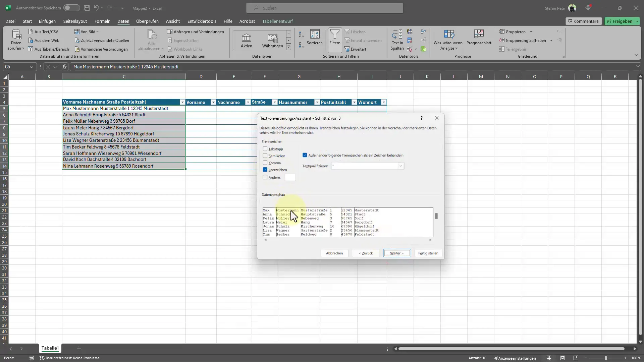The width and height of the screenshot is (644, 362).
Task: Switch to the Entwicklertools tab
Action: (x=202, y=21)
